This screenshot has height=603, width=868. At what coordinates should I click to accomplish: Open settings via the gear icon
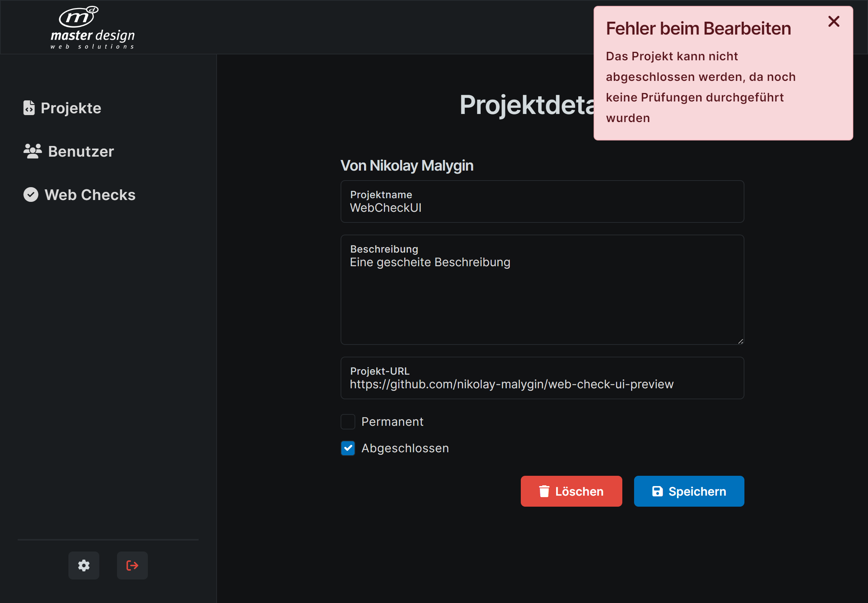[84, 565]
